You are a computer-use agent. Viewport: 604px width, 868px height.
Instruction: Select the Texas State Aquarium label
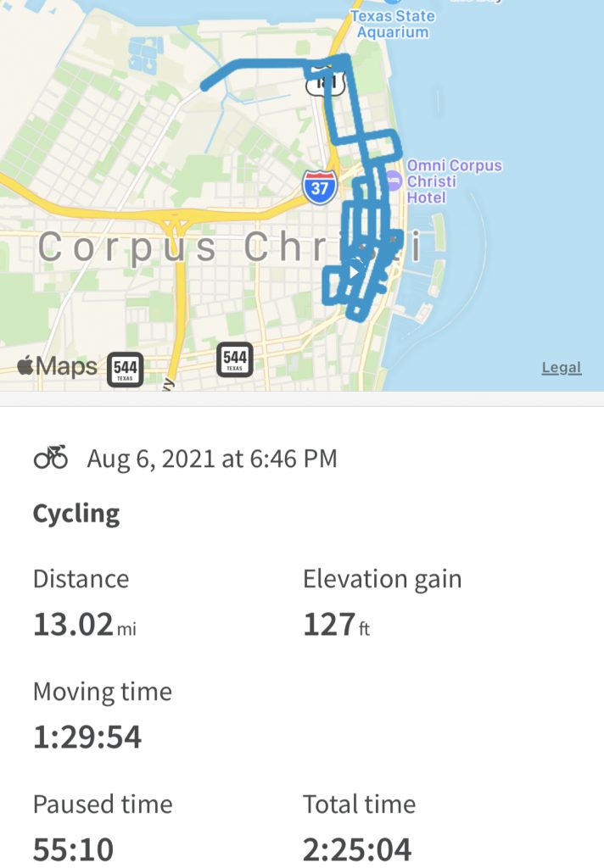(x=392, y=25)
